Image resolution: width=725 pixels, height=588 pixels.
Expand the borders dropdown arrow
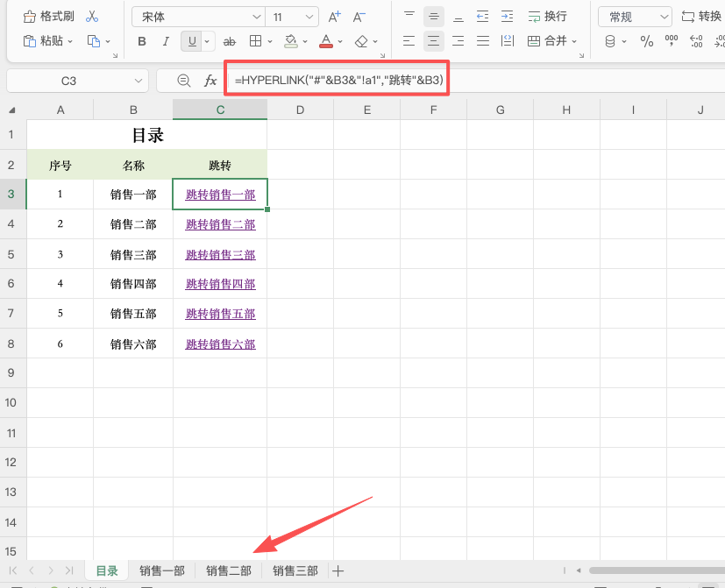click(270, 41)
